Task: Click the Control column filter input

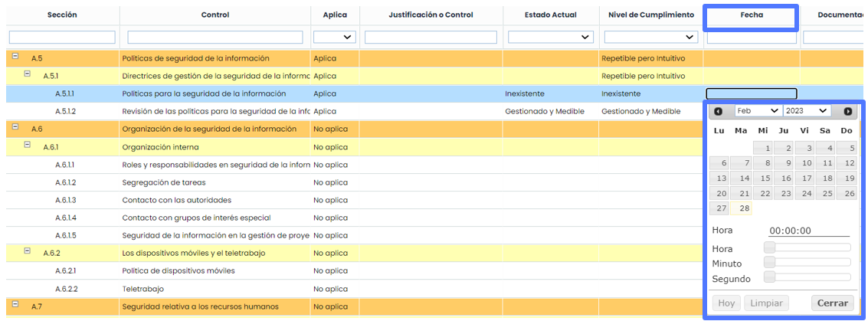Action: 215,37
